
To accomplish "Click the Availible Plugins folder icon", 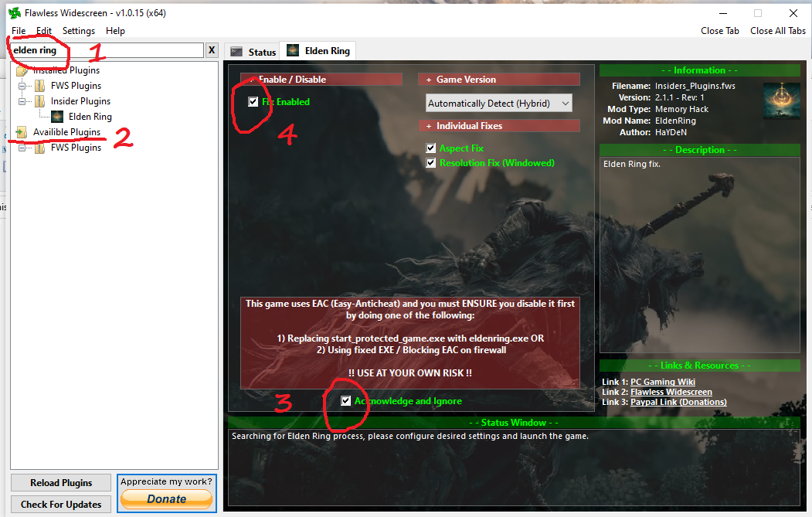I will click(x=21, y=132).
